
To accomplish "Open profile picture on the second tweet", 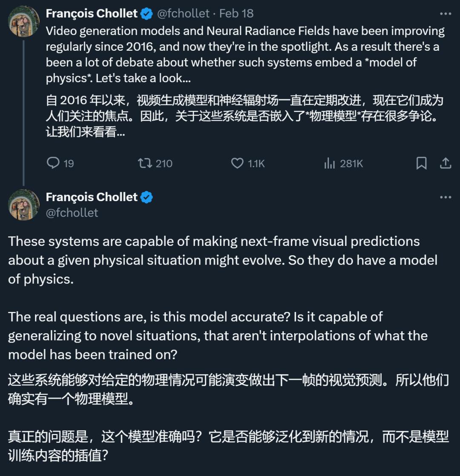I will pyautogui.click(x=24, y=205).
